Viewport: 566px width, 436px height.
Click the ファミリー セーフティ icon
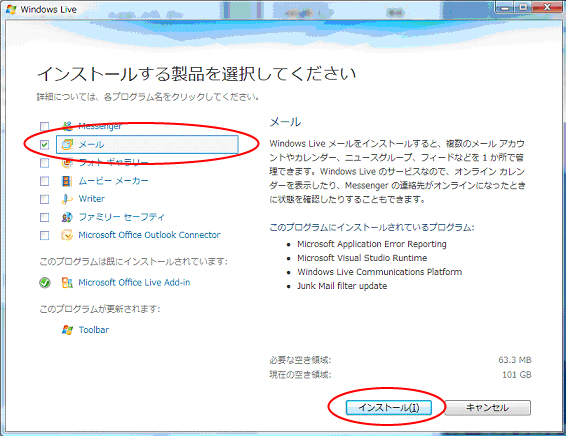coord(67,217)
